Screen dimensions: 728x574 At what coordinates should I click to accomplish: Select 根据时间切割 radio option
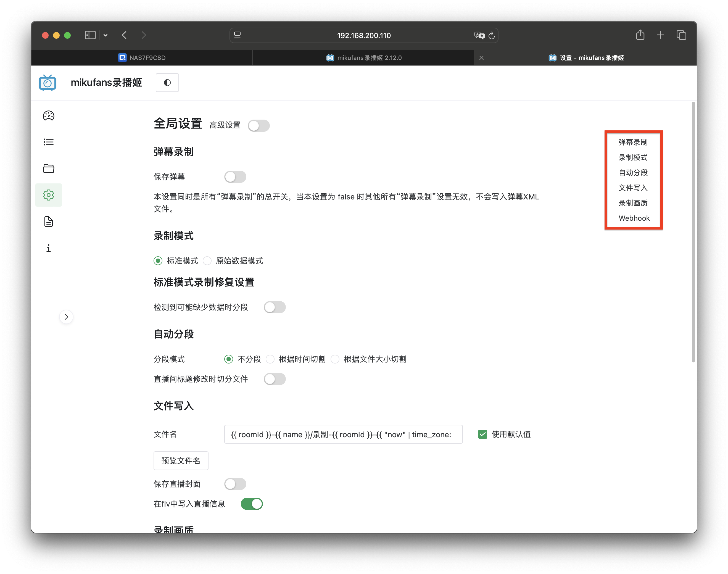pos(270,359)
